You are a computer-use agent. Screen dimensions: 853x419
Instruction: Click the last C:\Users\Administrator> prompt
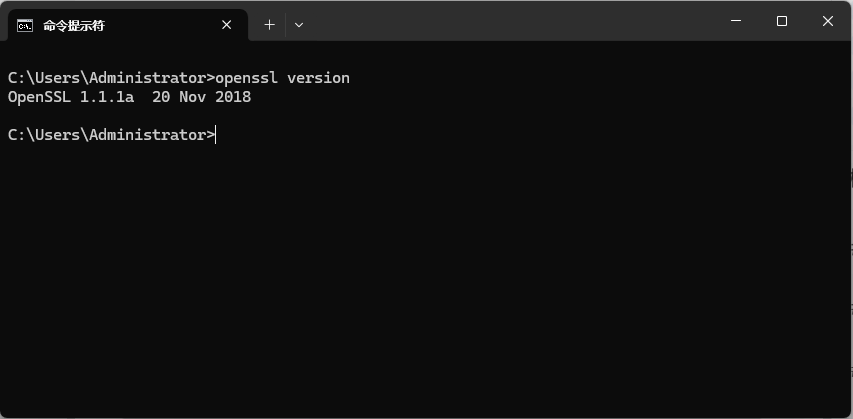pos(112,134)
